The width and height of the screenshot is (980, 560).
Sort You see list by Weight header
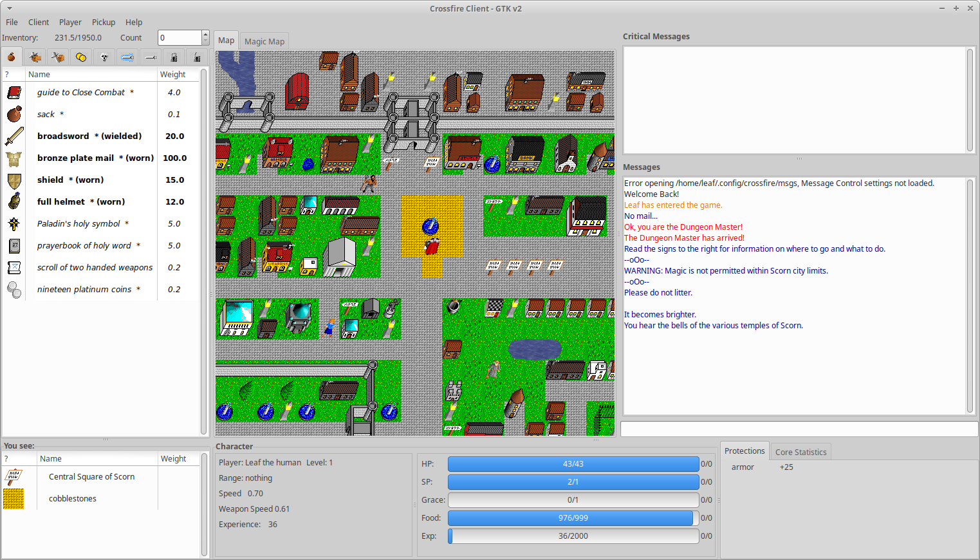point(178,459)
